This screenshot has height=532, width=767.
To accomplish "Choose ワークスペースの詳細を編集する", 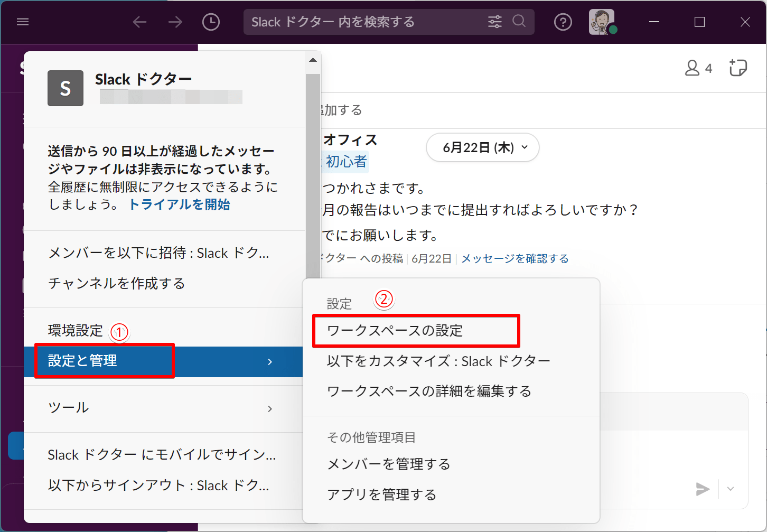I will [451, 391].
